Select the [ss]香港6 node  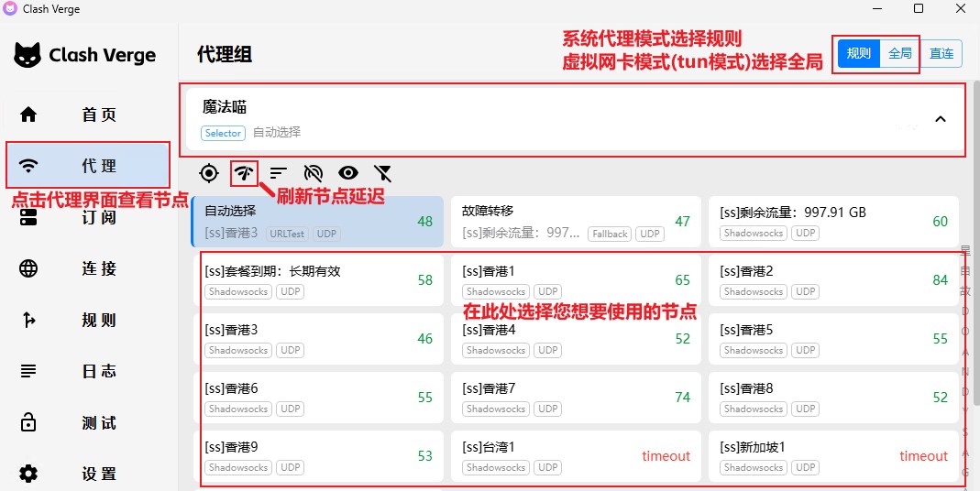pyautogui.click(x=318, y=398)
